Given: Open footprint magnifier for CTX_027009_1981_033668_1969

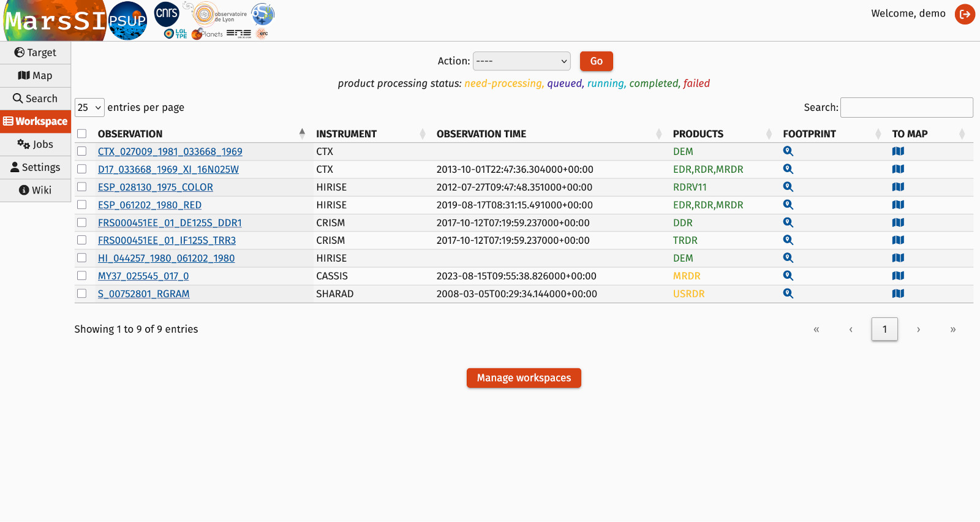Looking at the screenshot, I should [788, 151].
